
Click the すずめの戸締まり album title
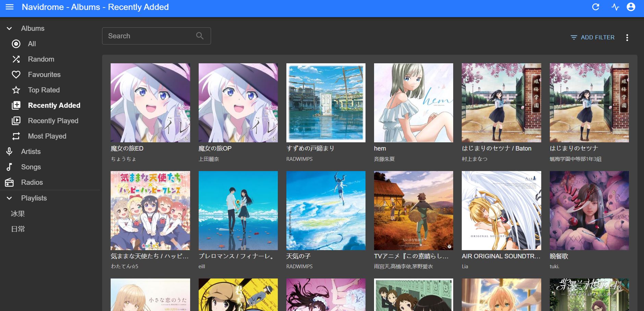click(x=310, y=148)
